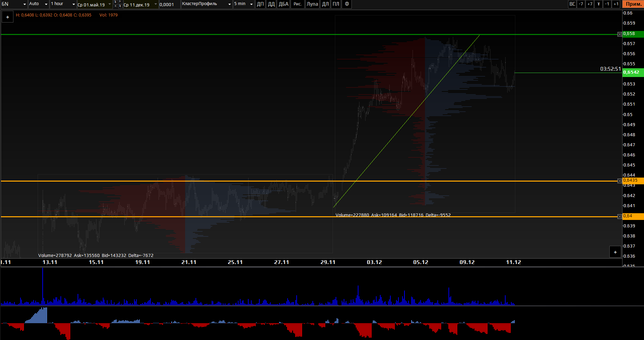Open the Рис. drawing tools
The width and height of the screenshot is (644, 340).
[x=297, y=4]
